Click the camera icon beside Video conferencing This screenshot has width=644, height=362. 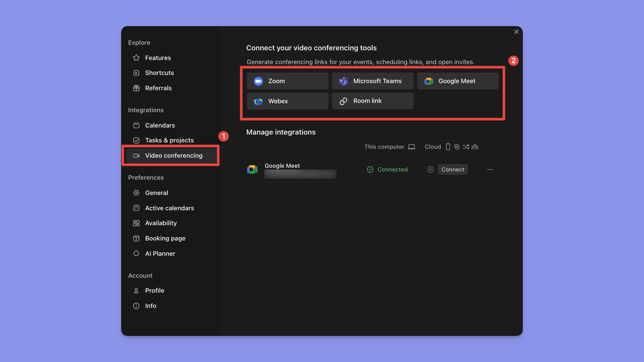click(x=136, y=156)
